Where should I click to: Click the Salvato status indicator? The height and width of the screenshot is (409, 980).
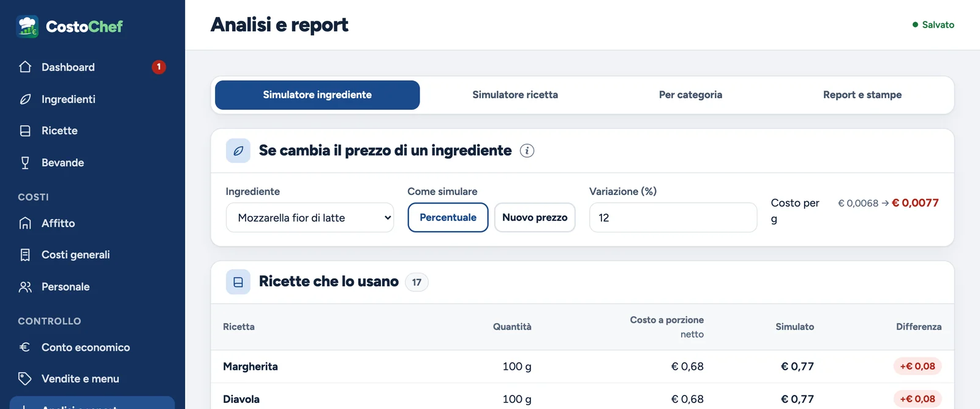933,25
